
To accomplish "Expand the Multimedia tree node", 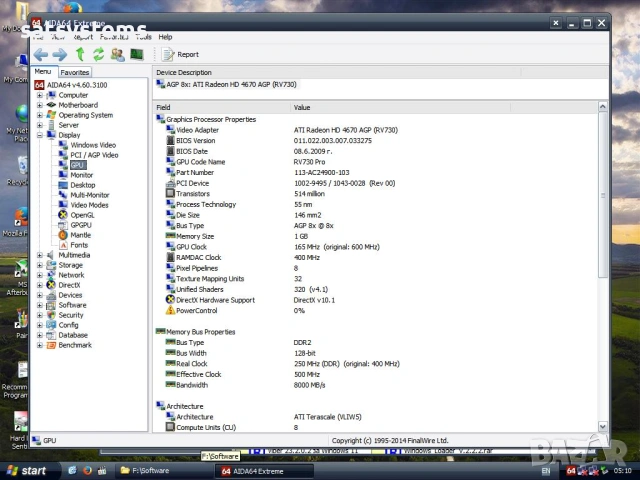I will click(x=40, y=255).
